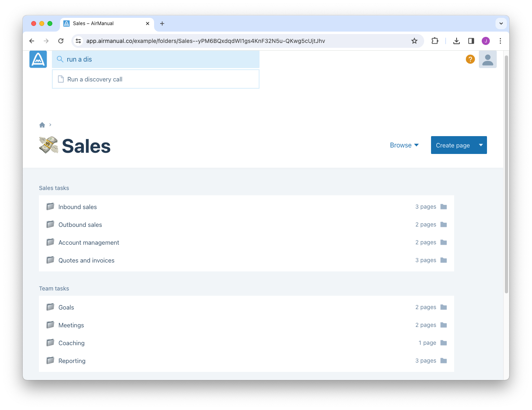Click the bookmark star in the address bar

click(x=414, y=41)
